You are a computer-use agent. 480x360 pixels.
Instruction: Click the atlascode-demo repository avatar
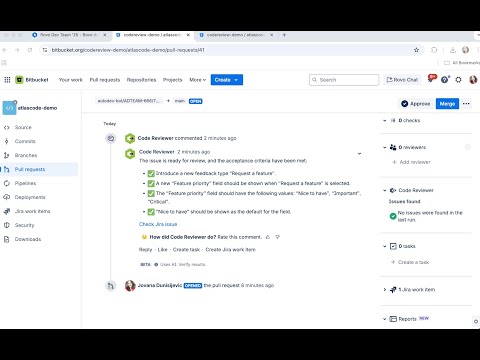pos(9,108)
